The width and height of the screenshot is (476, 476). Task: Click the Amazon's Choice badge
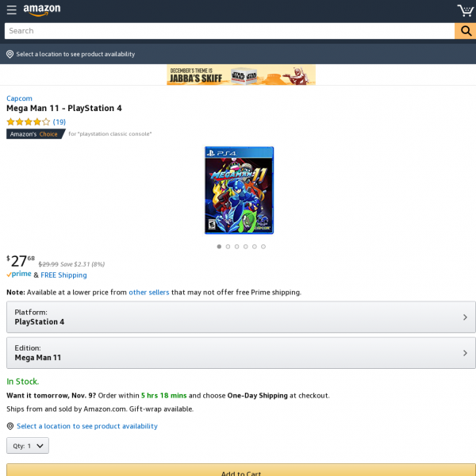36,134
